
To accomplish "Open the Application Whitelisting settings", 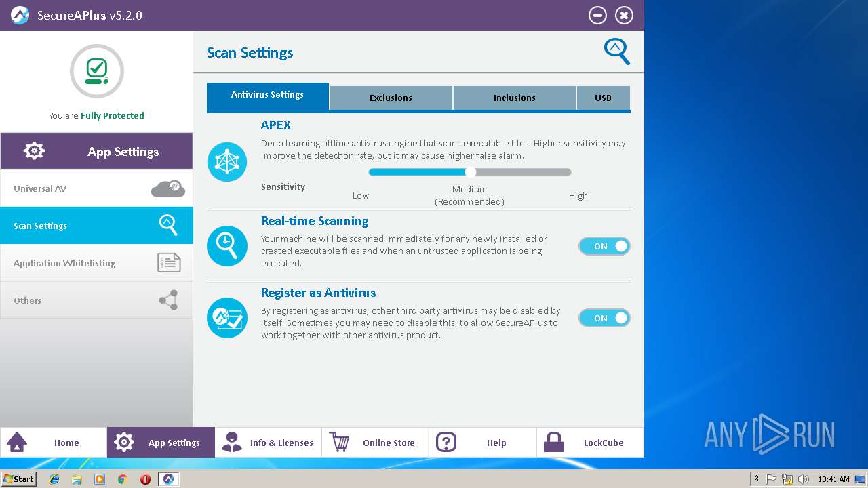I will coord(96,263).
